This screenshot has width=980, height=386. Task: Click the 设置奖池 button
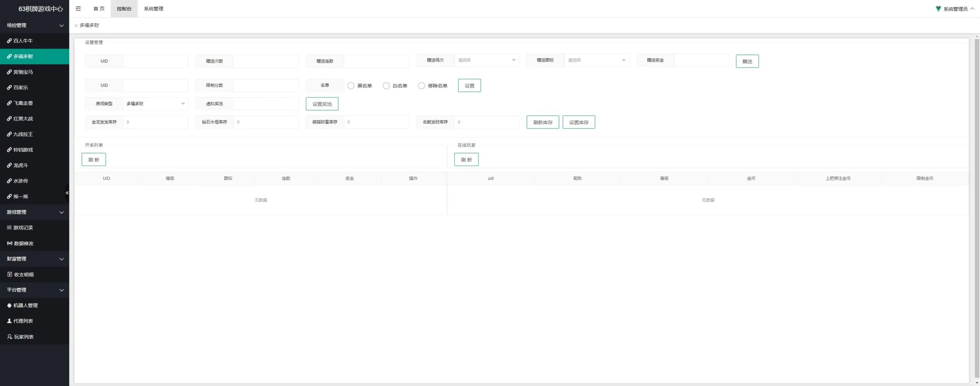322,104
